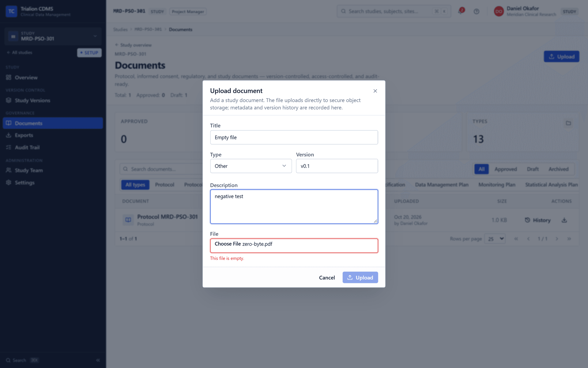588x368 pixels.
Task: Expand the MRD-PSO-301 study selector
Action: coord(53,36)
